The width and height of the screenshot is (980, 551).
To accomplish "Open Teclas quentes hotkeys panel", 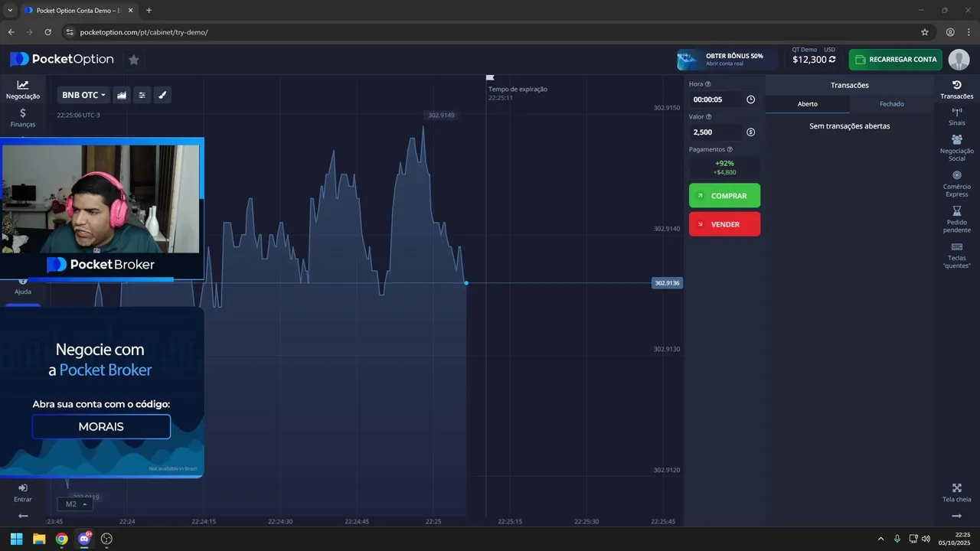I will [x=956, y=256].
